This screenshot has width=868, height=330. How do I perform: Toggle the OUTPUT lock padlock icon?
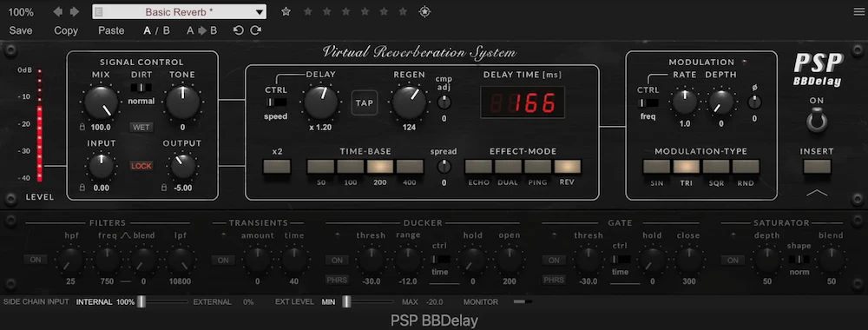tap(164, 188)
